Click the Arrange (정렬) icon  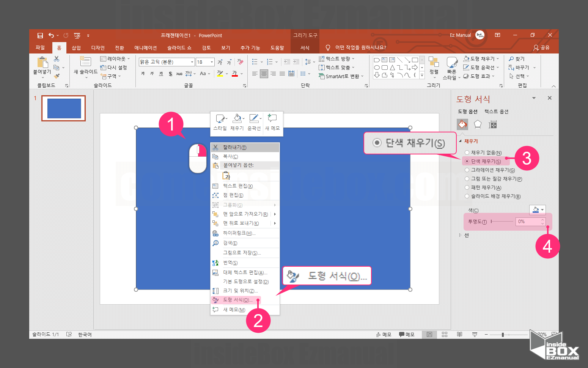click(x=434, y=62)
